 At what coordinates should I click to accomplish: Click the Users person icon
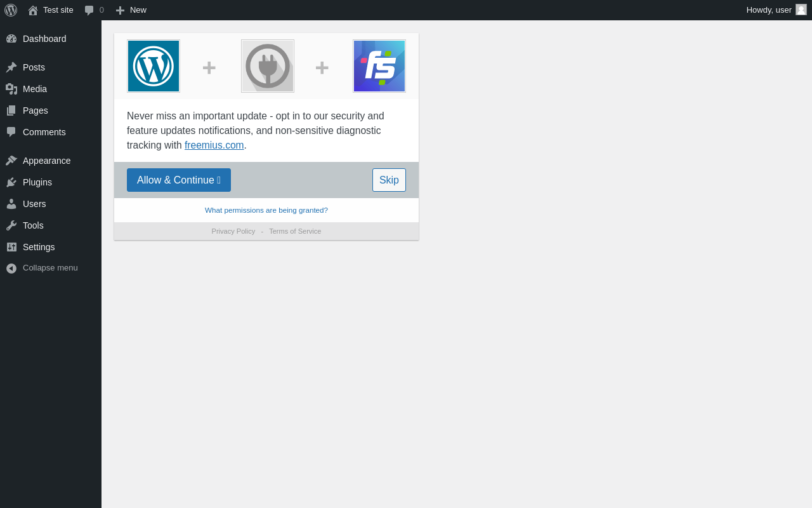pos(11,204)
